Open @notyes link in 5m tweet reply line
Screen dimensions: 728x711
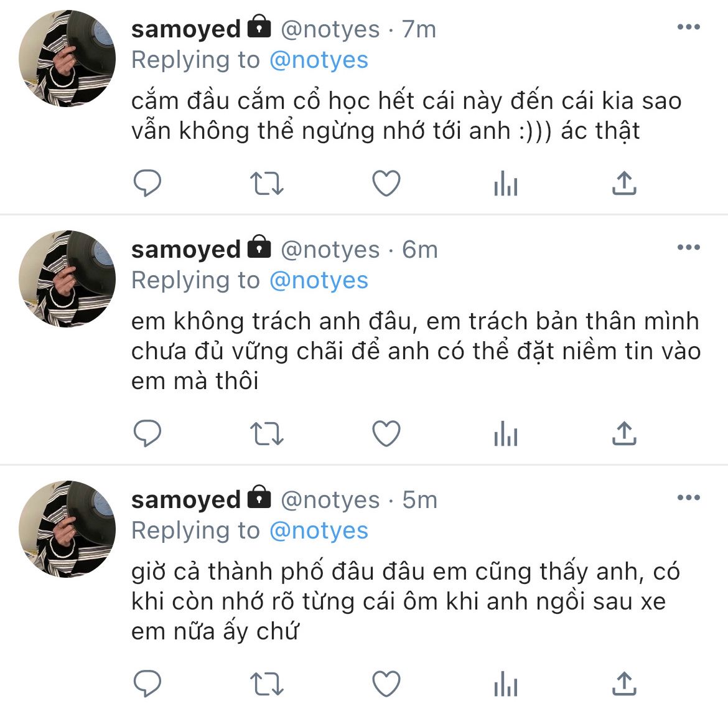pos(319,530)
